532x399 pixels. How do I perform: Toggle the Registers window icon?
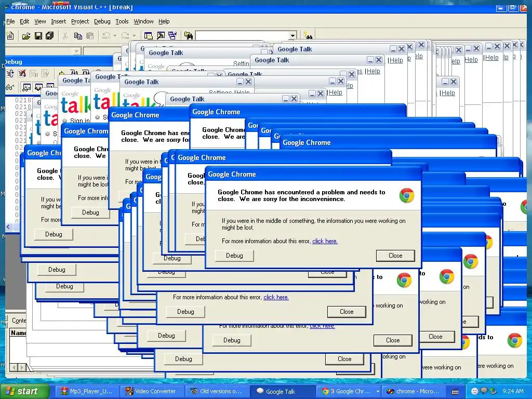[50, 87]
